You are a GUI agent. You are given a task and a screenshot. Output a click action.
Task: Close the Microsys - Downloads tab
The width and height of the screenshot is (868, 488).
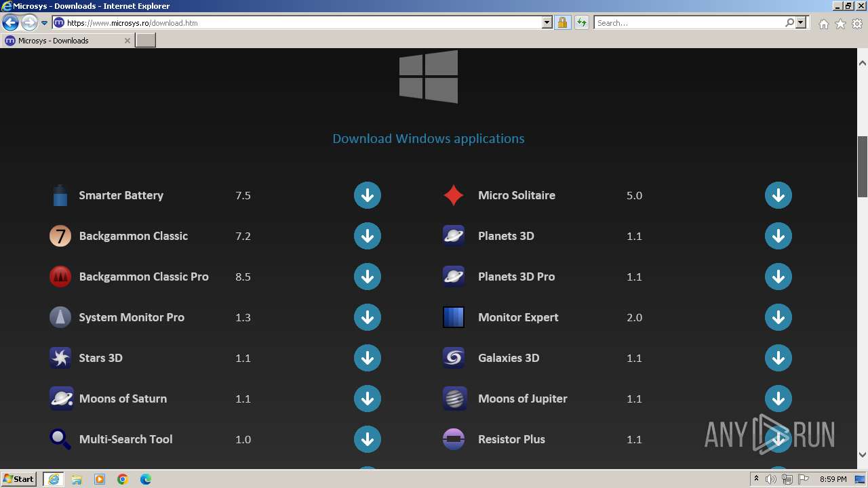click(x=127, y=41)
